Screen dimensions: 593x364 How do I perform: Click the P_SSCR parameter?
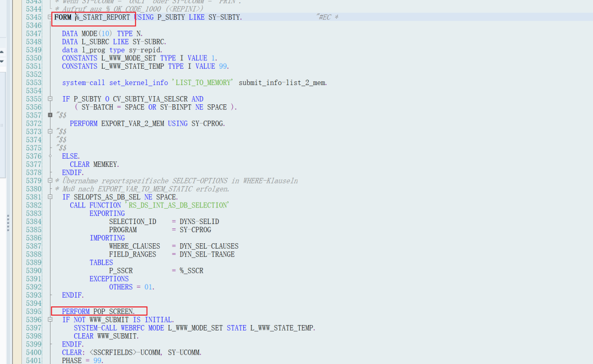tap(121, 271)
